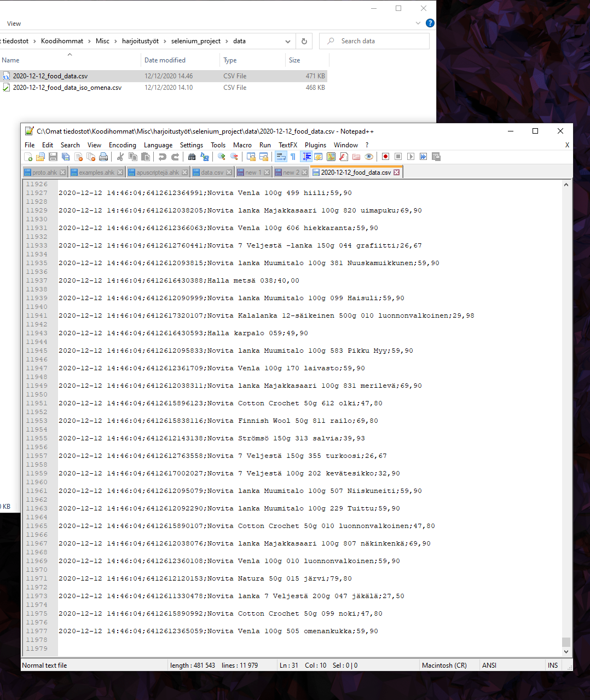
Task: Start macro recording in Notepad++
Action: click(x=385, y=157)
